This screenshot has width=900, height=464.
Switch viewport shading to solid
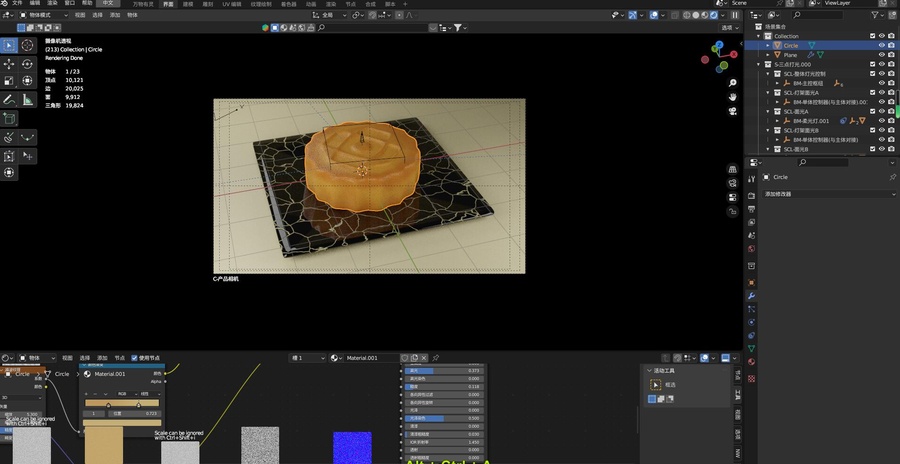(696, 15)
